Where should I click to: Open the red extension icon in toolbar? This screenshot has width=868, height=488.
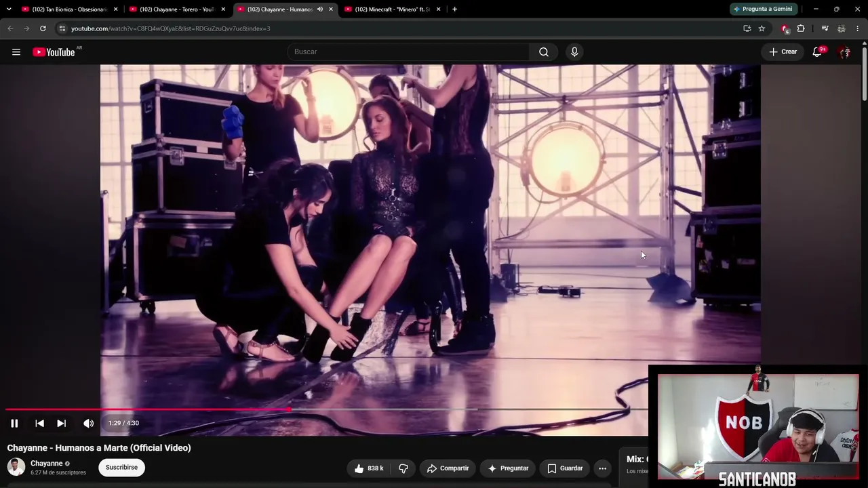[x=785, y=28]
